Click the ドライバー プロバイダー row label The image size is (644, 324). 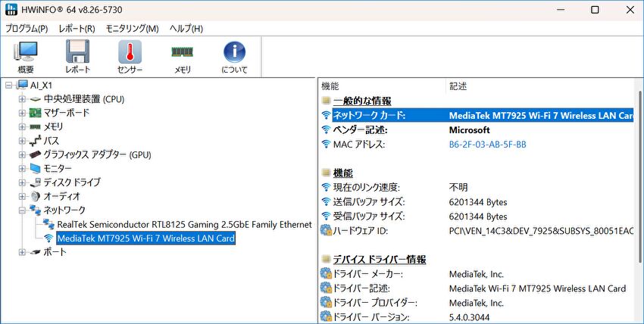[375, 303]
